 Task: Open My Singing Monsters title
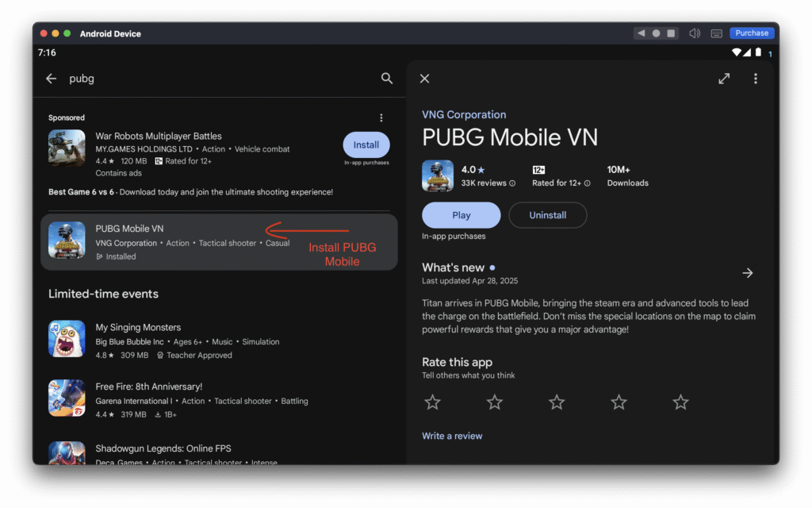click(138, 328)
